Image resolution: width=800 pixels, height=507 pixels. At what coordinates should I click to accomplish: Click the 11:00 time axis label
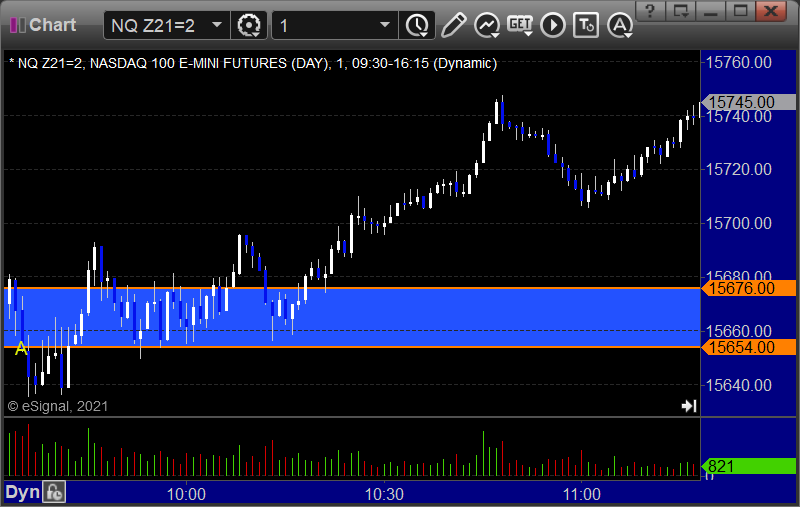[582, 494]
